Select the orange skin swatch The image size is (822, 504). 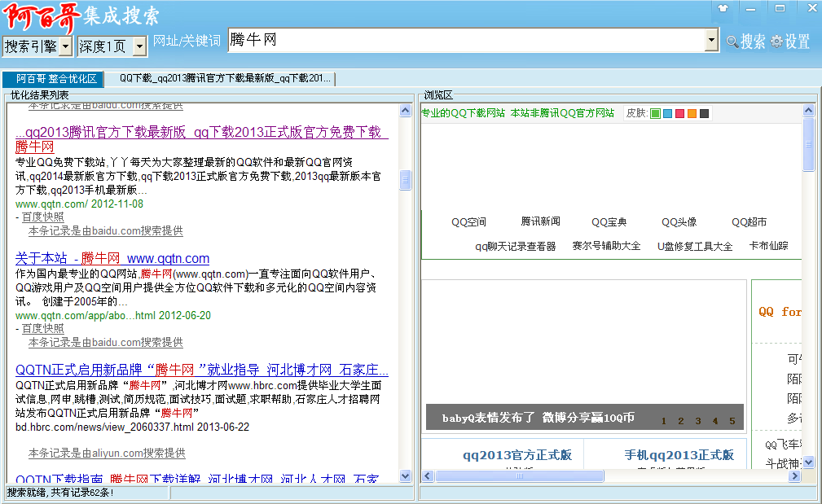click(692, 114)
